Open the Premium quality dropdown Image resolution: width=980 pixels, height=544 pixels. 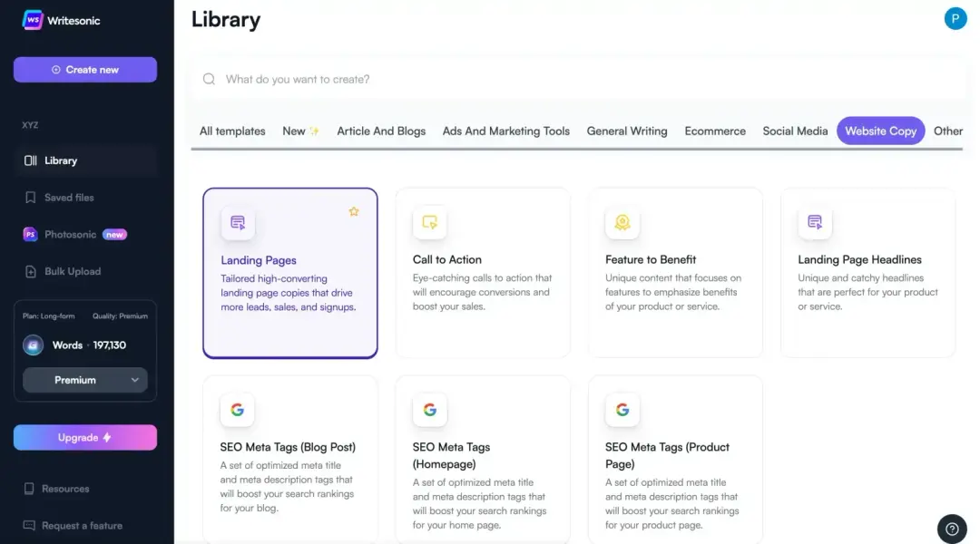click(x=85, y=380)
